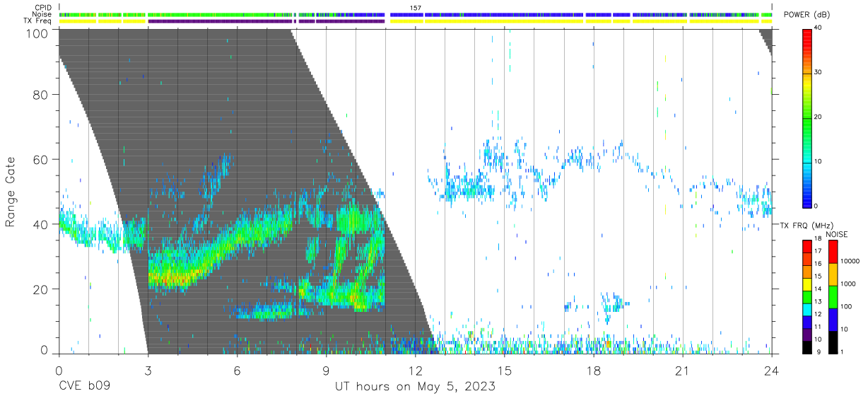Click the CVE b09 radar beam label
Image resolution: width=868 pixels, height=401 pixels.
(84, 386)
